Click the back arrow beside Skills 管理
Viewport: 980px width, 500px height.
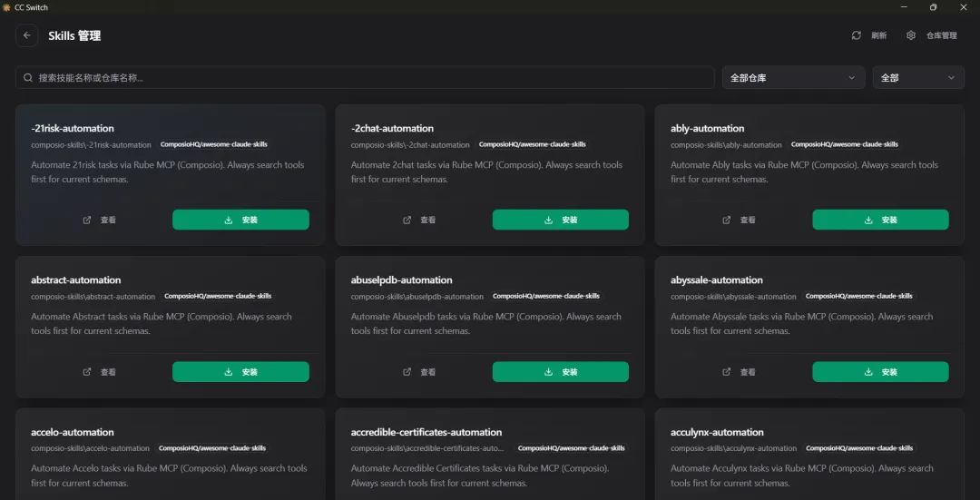27,35
